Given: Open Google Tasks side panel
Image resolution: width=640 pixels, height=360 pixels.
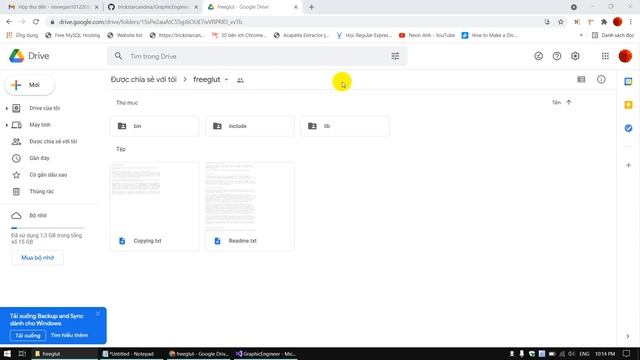Looking at the screenshot, I should [x=628, y=128].
